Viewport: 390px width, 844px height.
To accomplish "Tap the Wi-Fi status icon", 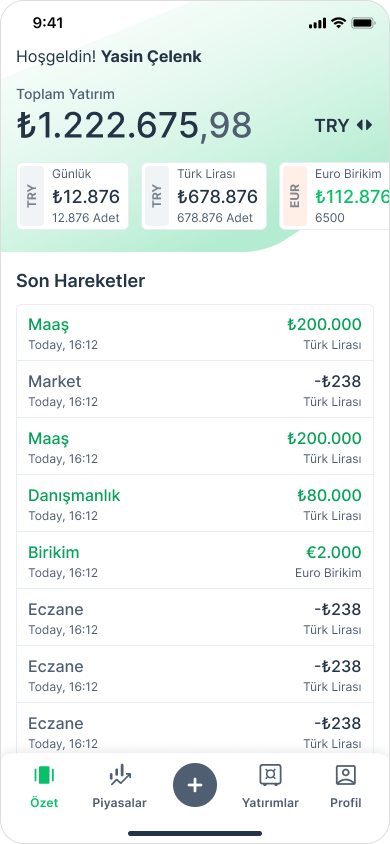I will point(338,23).
